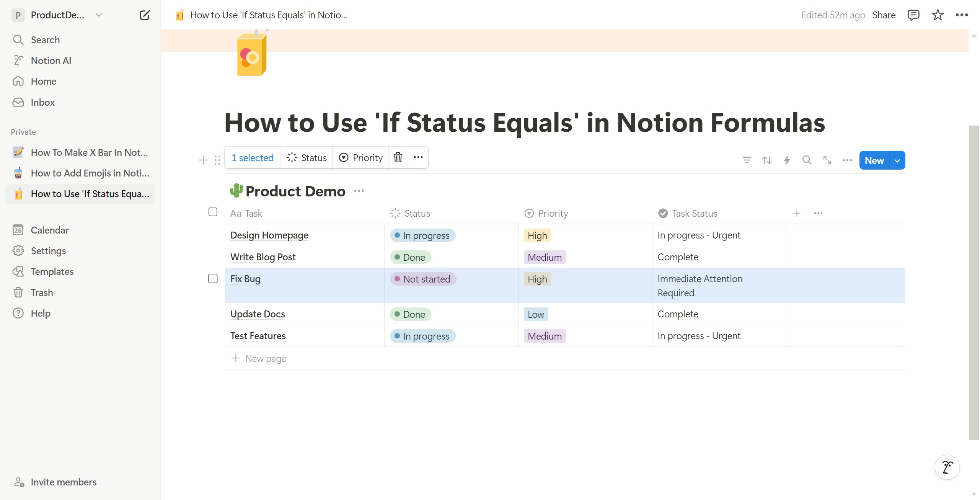Toggle the Fix Bug row checkbox
Viewport: 980px width, 500px height.
[x=213, y=278]
